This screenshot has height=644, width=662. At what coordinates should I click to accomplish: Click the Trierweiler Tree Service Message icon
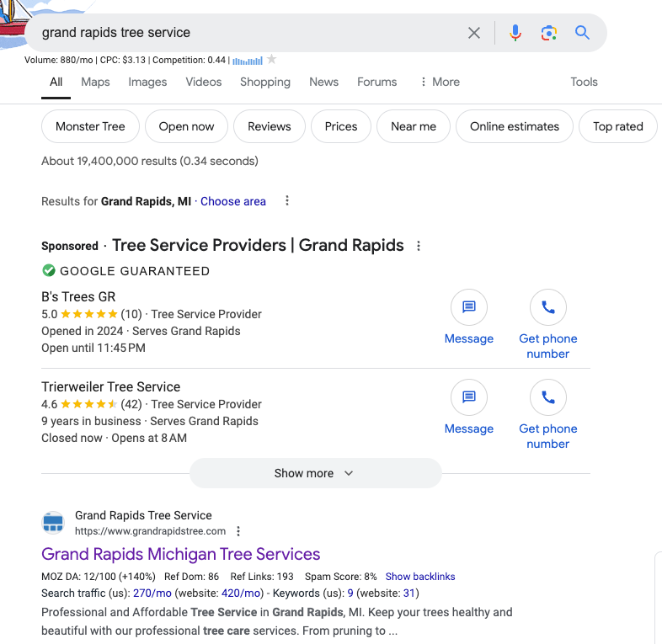[469, 397]
